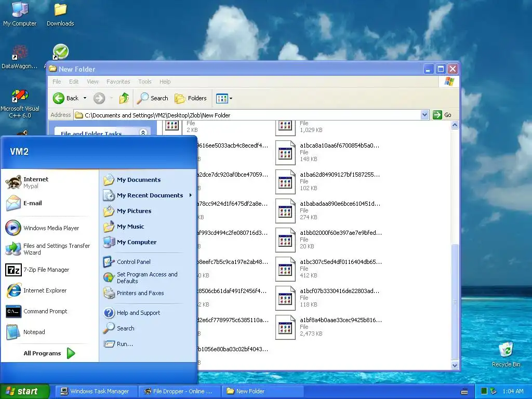Open the View menu
This screenshot has width=532, height=399.
[92, 82]
